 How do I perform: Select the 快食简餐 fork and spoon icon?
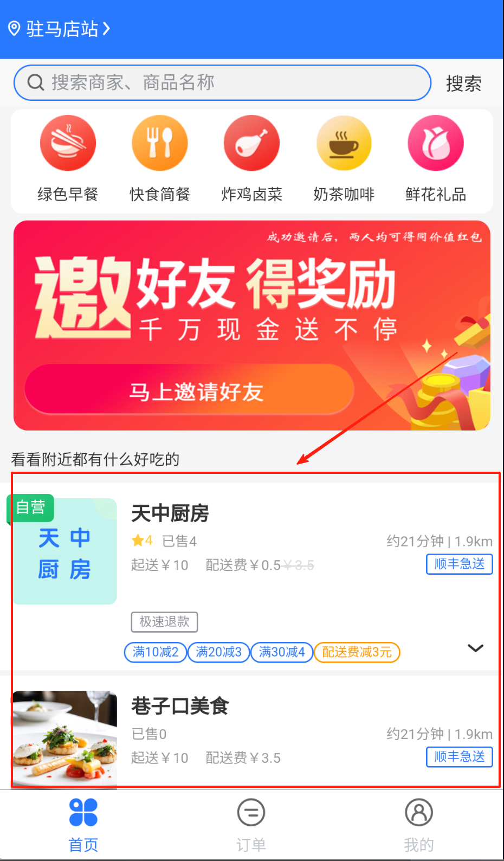click(160, 143)
